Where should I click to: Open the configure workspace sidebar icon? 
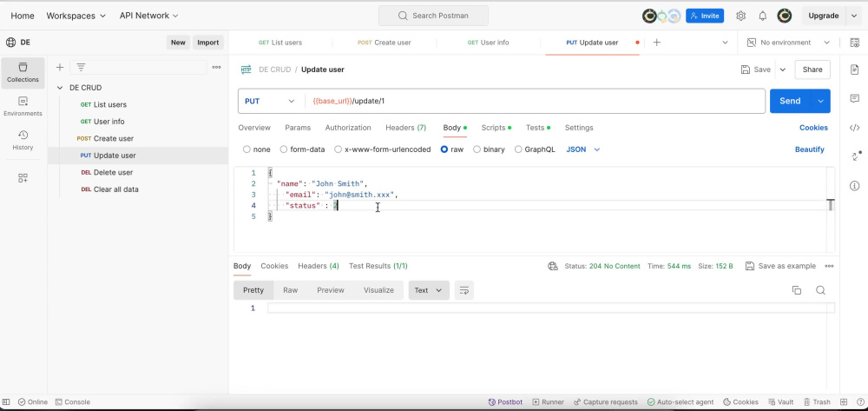[x=23, y=178]
